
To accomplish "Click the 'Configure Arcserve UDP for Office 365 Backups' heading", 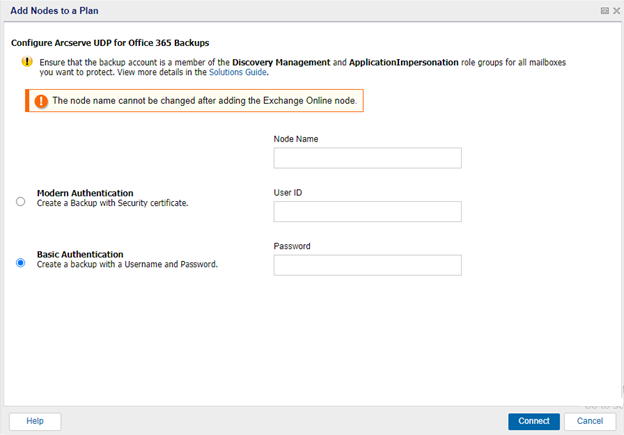I will pyautogui.click(x=110, y=43).
